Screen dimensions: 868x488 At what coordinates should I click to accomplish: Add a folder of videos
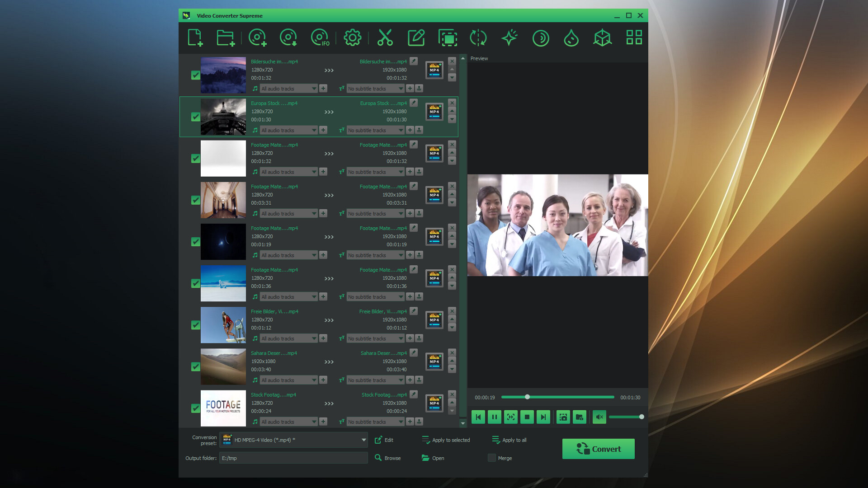click(x=226, y=38)
